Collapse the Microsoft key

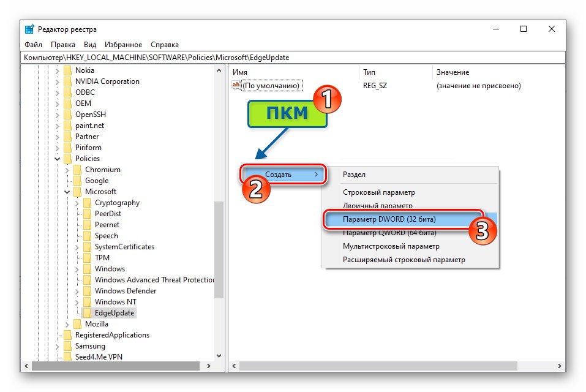pos(67,192)
